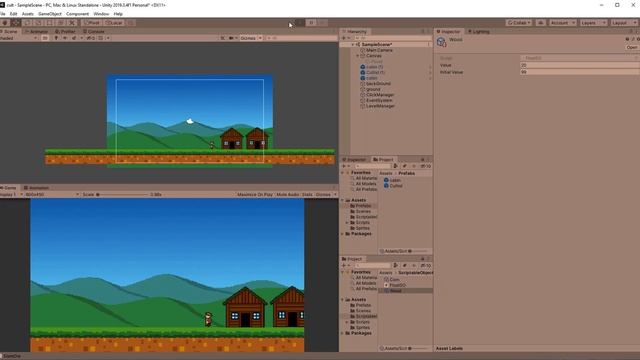Image resolution: width=640 pixels, height=360 pixels.
Task: Click the lock icon on the Hierarchy panel
Action: point(423,31)
